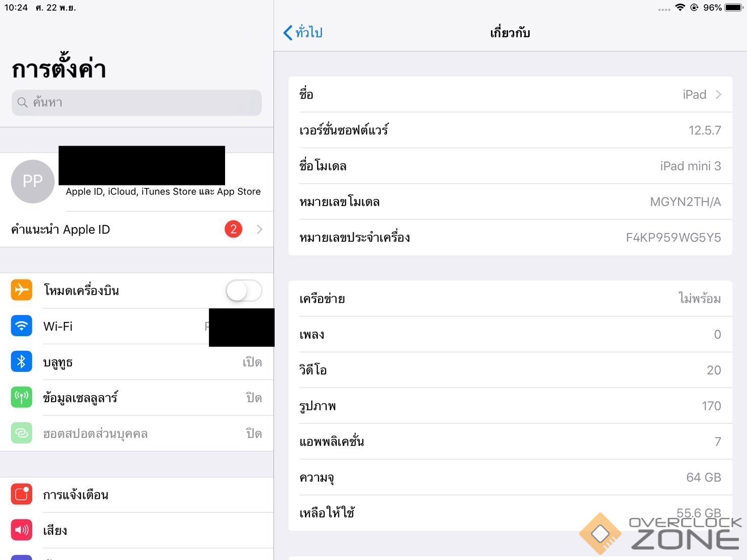Tap the Bluetooth icon
This screenshot has width=747, height=560.
point(22,362)
